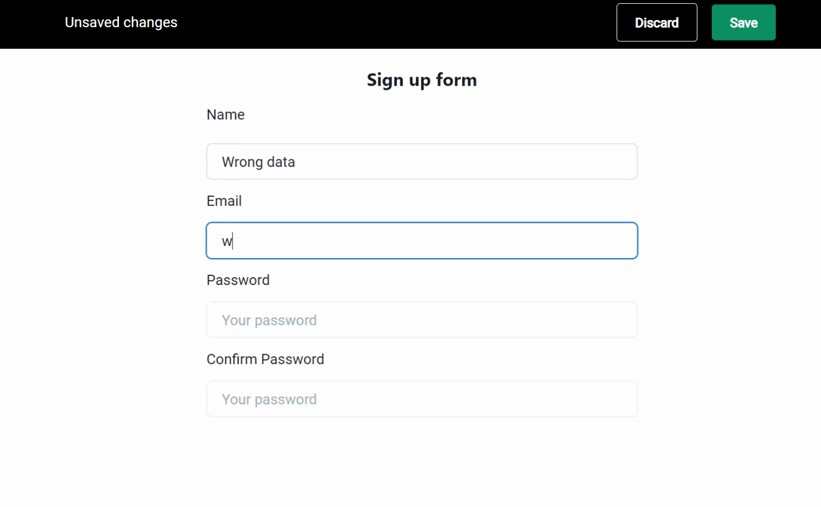Screen dimensions: 821x507
Task: Click blank white area below the form
Action: [421, 465]
